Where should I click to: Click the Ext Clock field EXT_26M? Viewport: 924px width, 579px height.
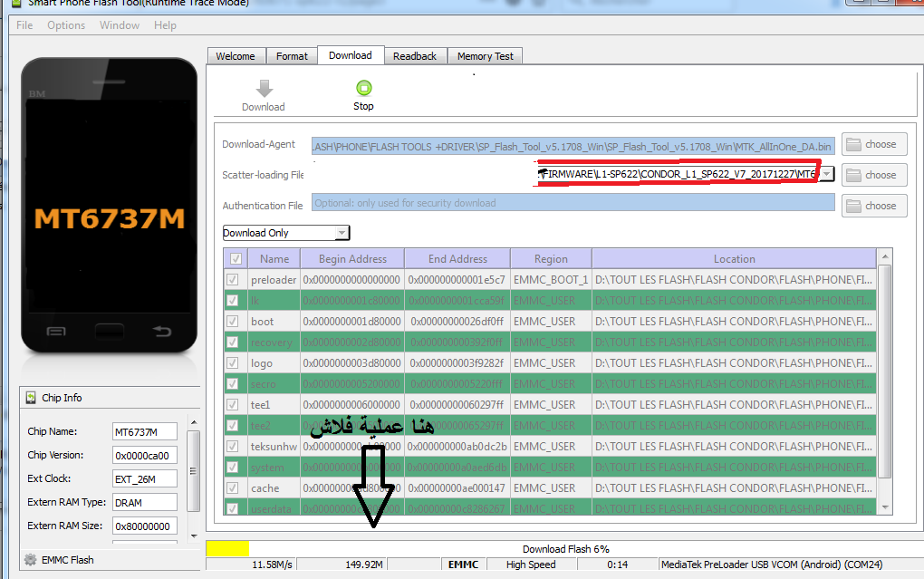[x=144, y=478]
